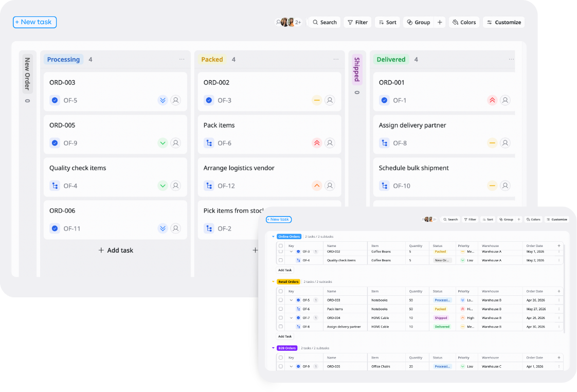
Task: Click the plus icon next to Group in board view
Action: pyautogui.click(x=440, y=22)
